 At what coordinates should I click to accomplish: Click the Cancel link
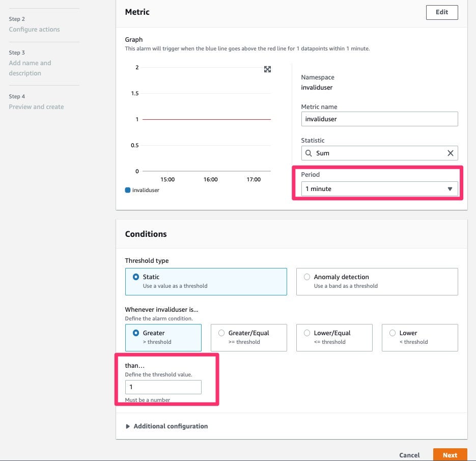tap(409, 455)
